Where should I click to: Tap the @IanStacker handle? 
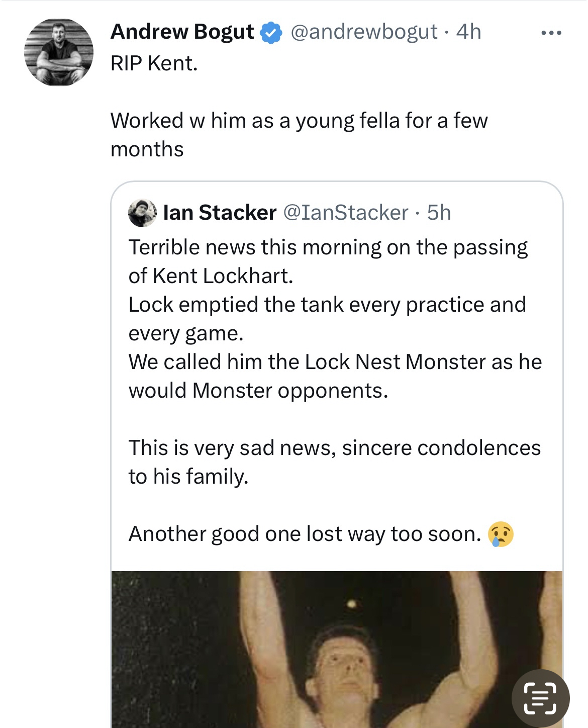pyautogui.click(x=346, y=213)
